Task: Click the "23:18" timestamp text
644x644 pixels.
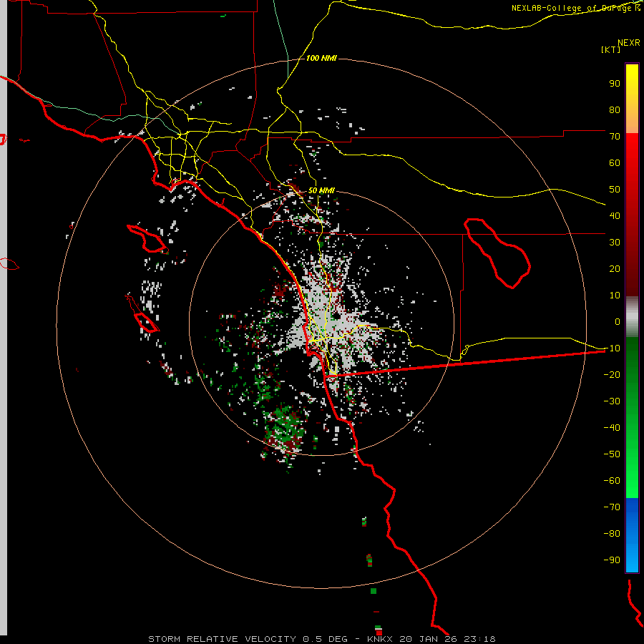Action: pyautogui.click(x=480, y=639)
